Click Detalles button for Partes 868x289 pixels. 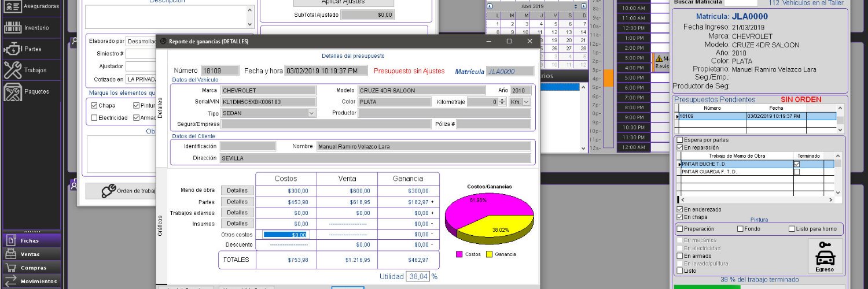(237, 202)
